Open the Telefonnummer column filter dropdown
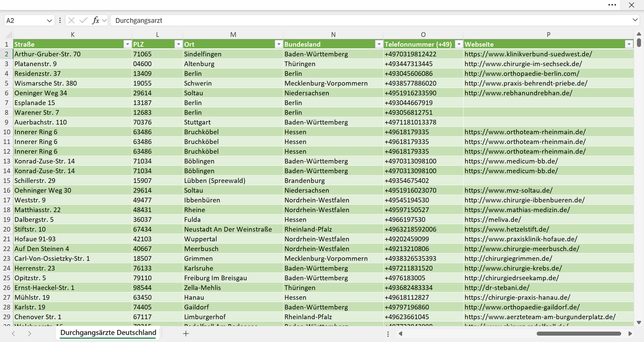This screenshot has width=644, height=342. 459,44
